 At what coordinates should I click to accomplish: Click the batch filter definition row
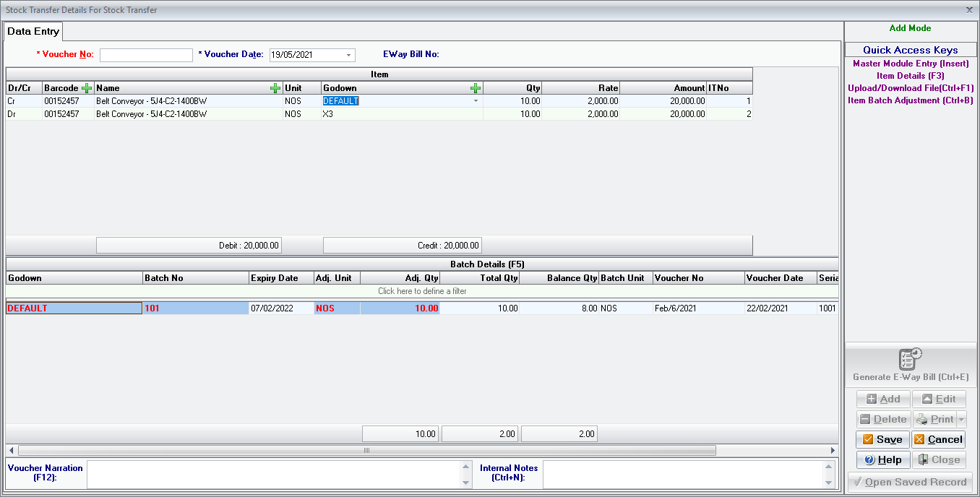pos(421,291)
